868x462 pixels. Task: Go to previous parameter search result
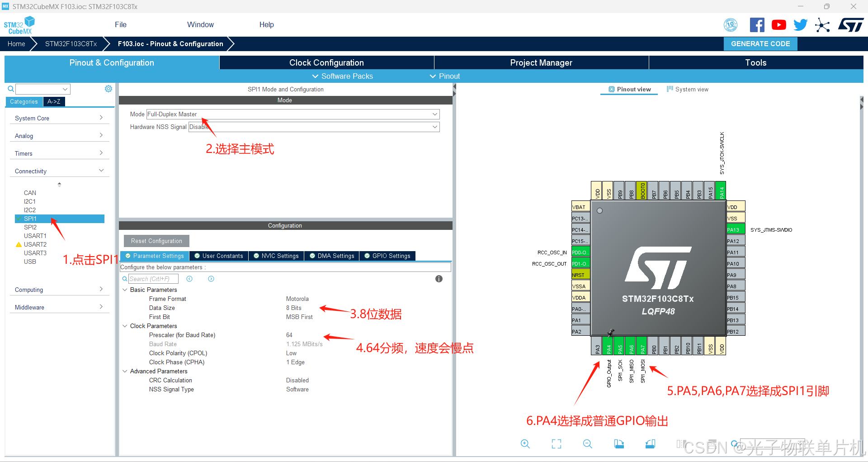189,279
